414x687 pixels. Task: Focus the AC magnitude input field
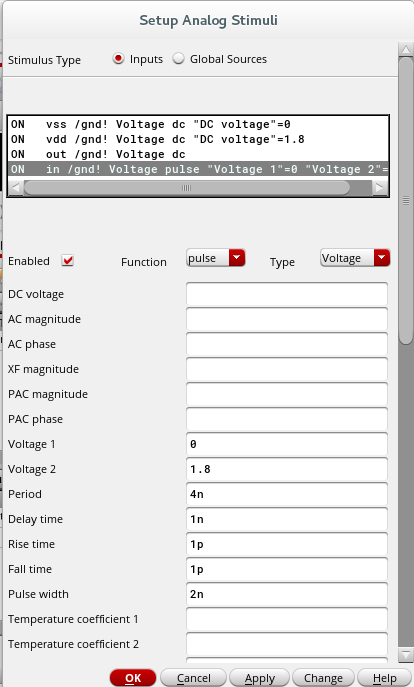(x=287, y=319)
